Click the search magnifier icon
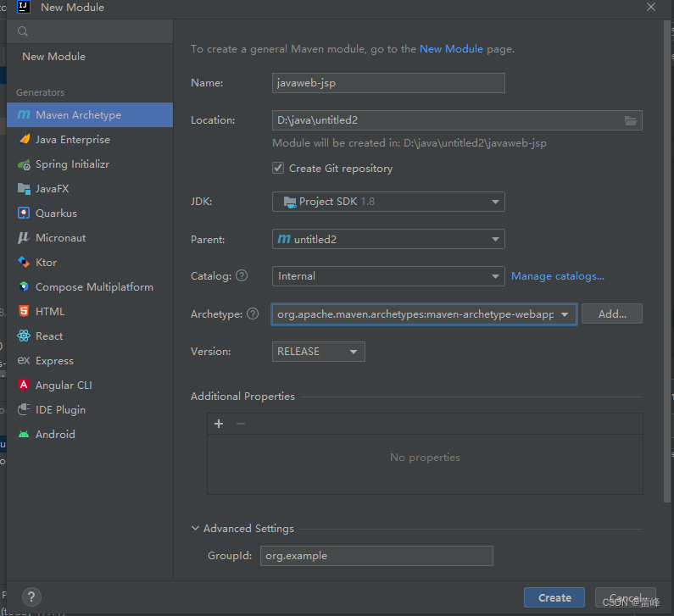 point(23,31)
